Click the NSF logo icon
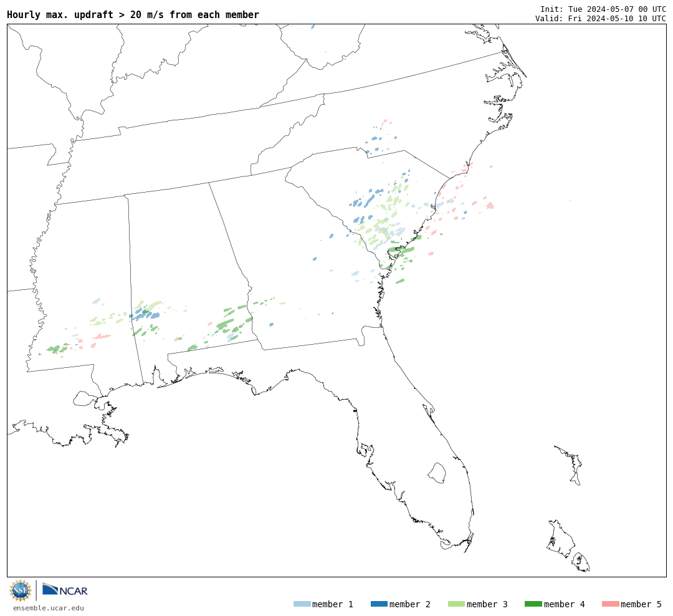 [x=20, y=590]
